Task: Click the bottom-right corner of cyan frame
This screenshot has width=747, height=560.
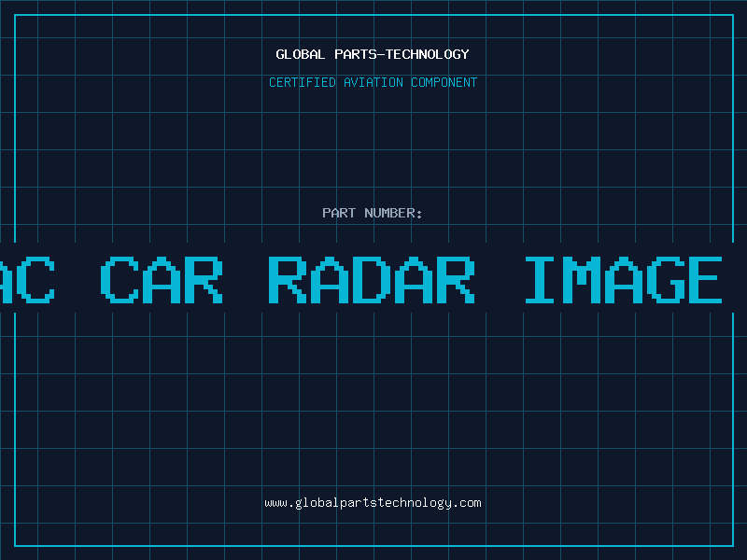Action: point(732,545)
